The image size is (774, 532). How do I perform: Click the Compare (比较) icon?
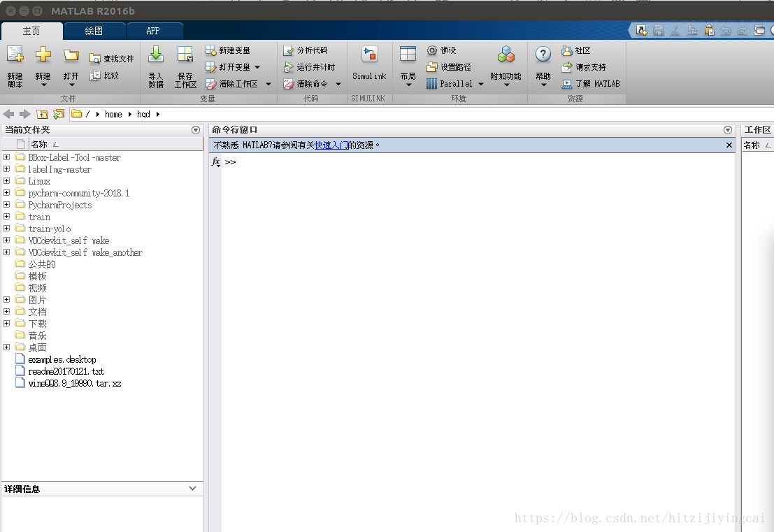pyautogui.click(x=95, y=76)
